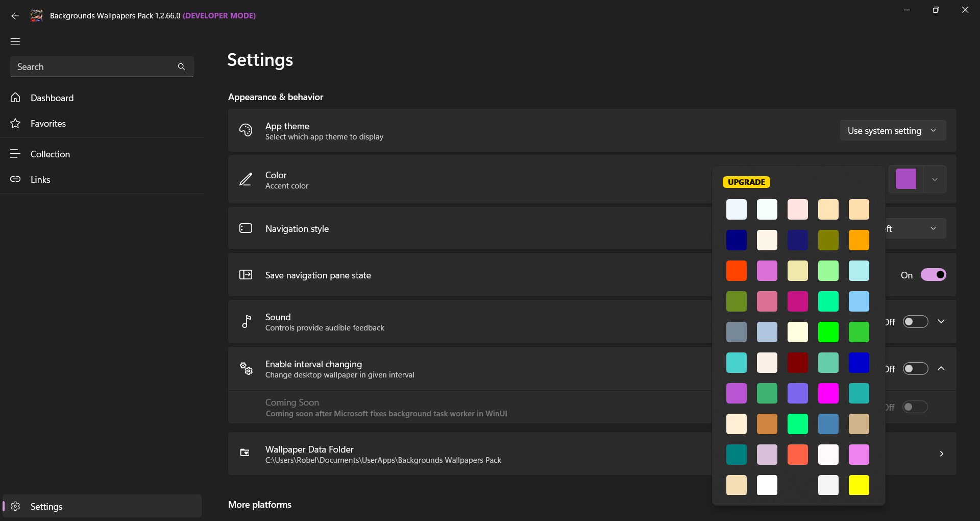980x521 pixels.
Task: Select the Settings item in sidebar
Action: (102, 506)
